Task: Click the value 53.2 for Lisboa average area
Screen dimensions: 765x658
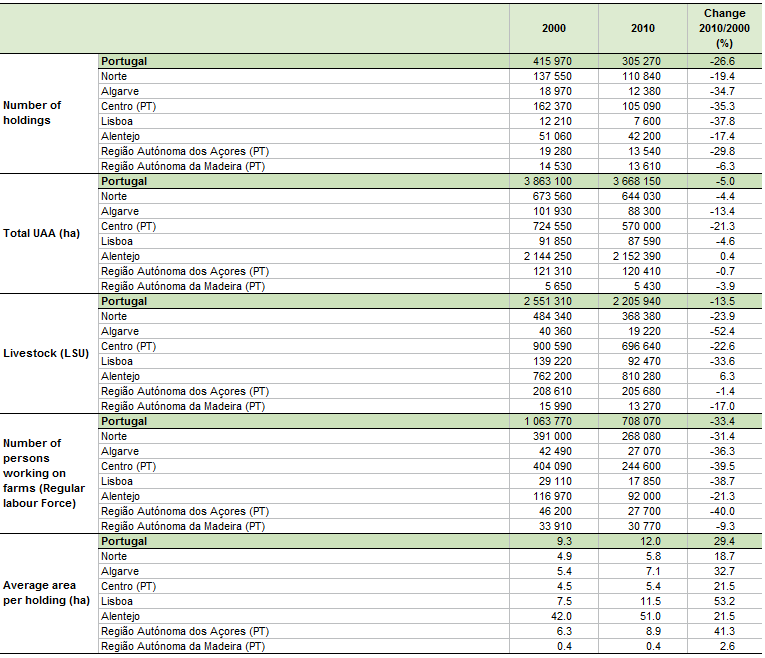Action: pyautogui.click(x=724, y=601)
